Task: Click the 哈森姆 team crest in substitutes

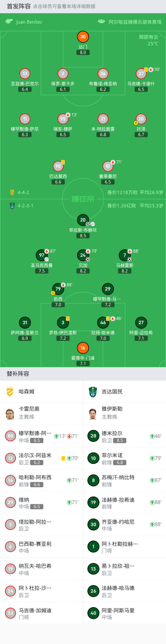Action: pyautogui.click(x=10, y=392)
